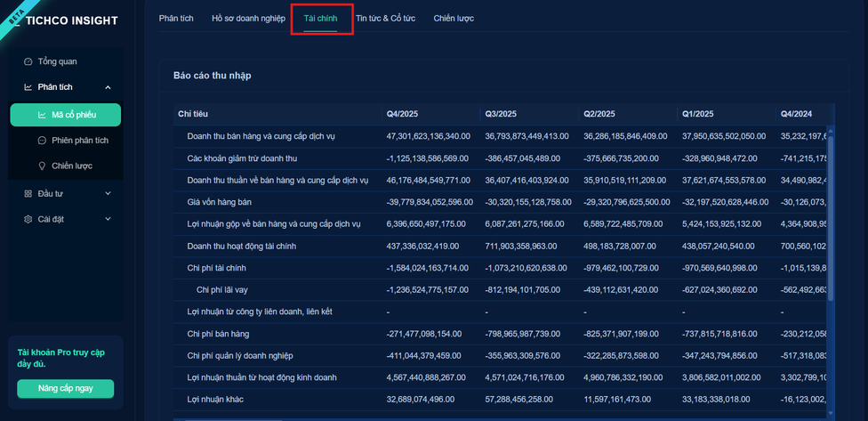Screen dimensions: 868x421
Task: Collapse the Phân tích sidebar section chevron
Action: pos(108,87)
